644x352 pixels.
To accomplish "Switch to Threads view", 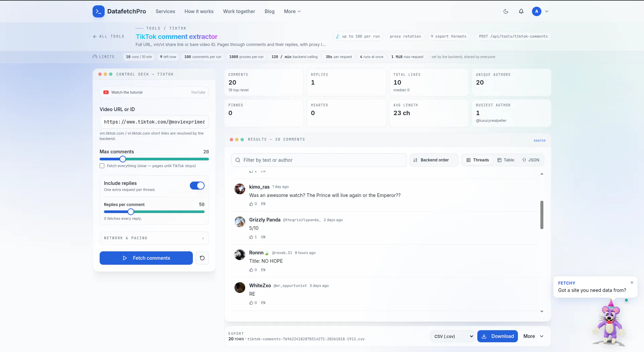I will (478, 160).
